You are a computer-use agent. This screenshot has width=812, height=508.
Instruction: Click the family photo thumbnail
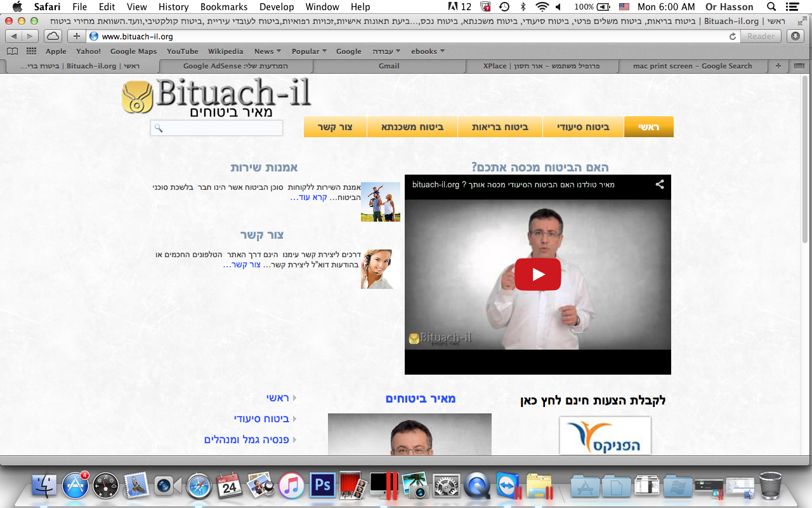tap(381, 202)
